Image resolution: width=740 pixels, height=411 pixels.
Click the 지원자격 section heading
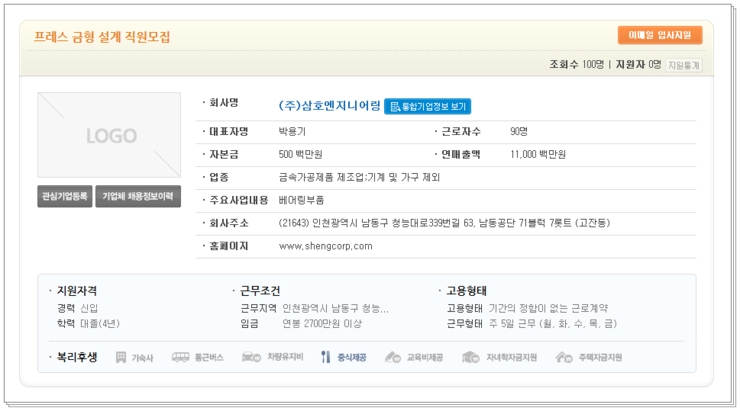pyautogui.click(x=77, y=291)
